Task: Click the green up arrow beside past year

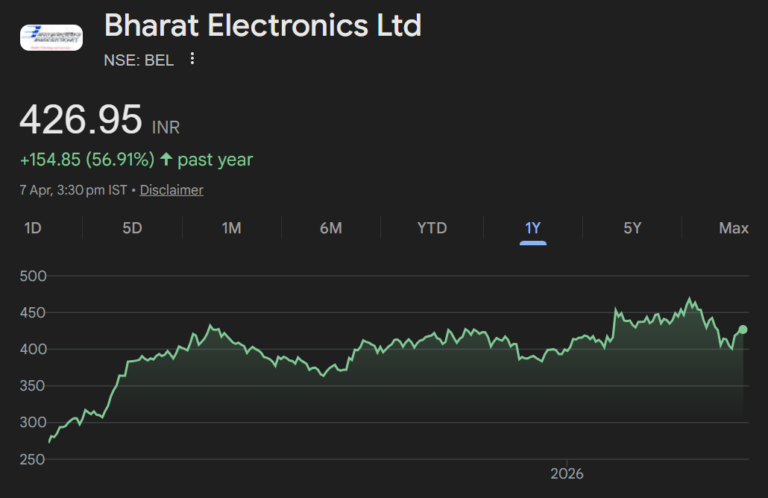Action: [167, 159]
